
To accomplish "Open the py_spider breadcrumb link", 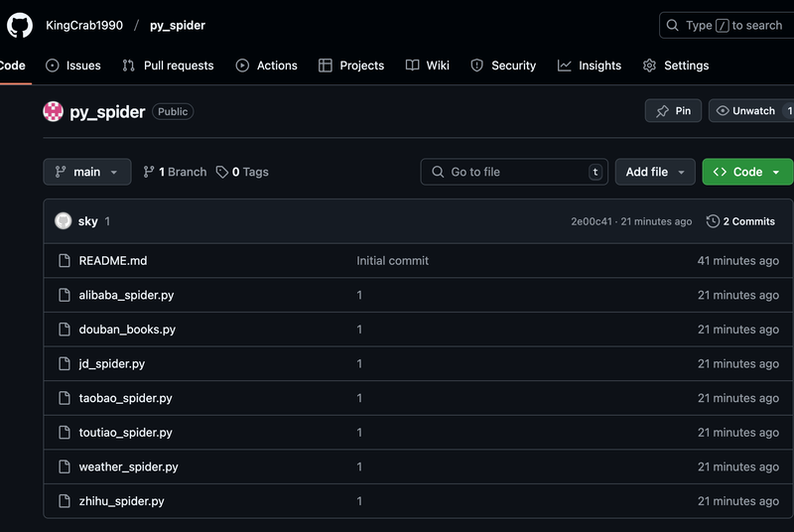I will 178,25.
